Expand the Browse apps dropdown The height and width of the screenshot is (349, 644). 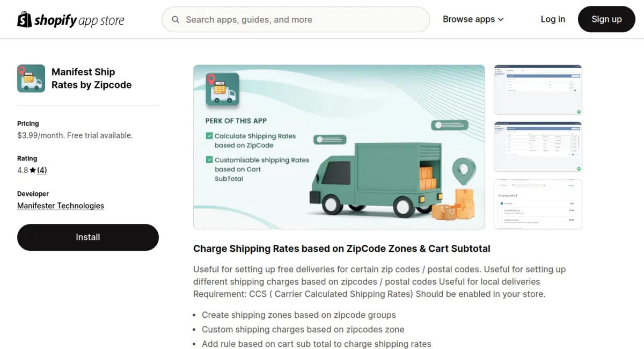coord(473,19)
